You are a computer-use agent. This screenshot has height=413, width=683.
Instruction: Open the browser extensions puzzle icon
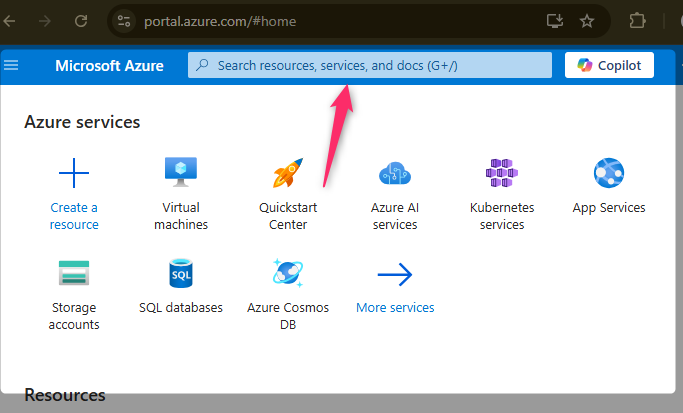point(637,21)
